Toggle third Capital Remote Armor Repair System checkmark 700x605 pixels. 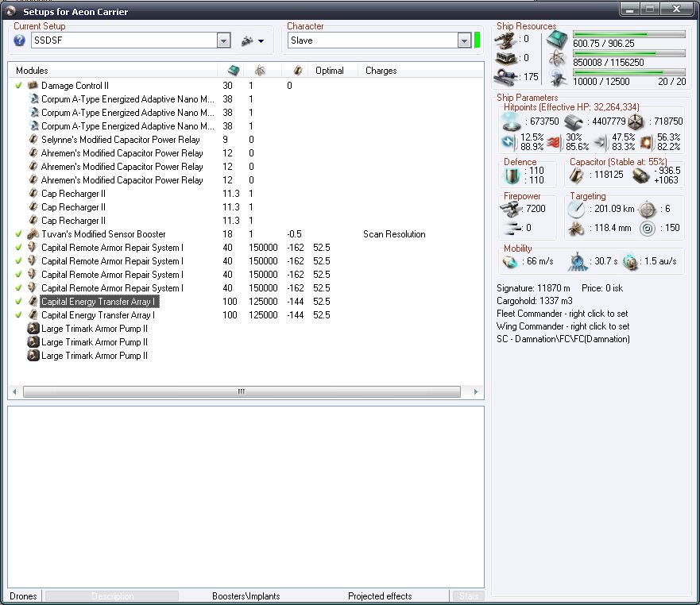[x=18, y=274]
